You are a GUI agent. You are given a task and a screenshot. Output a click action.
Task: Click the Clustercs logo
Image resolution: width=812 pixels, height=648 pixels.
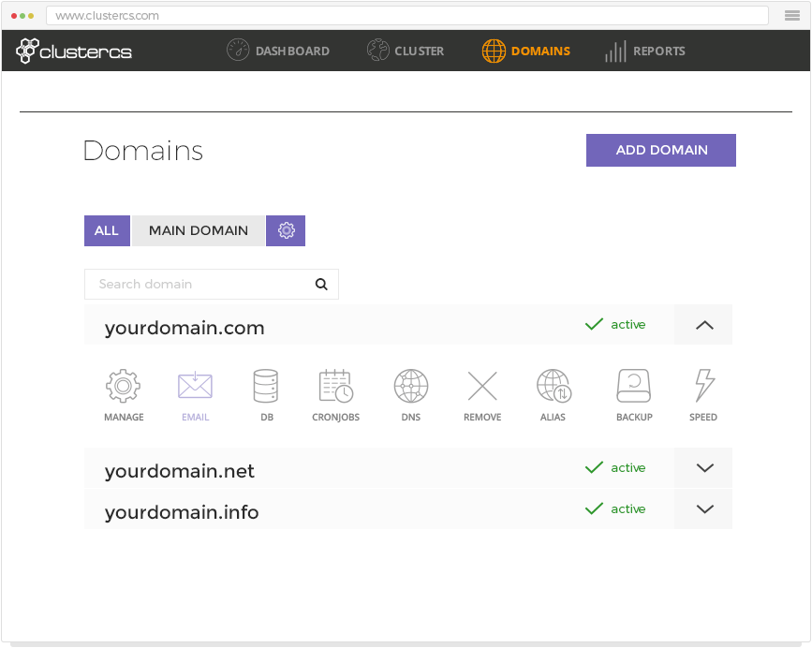[74, 51]
